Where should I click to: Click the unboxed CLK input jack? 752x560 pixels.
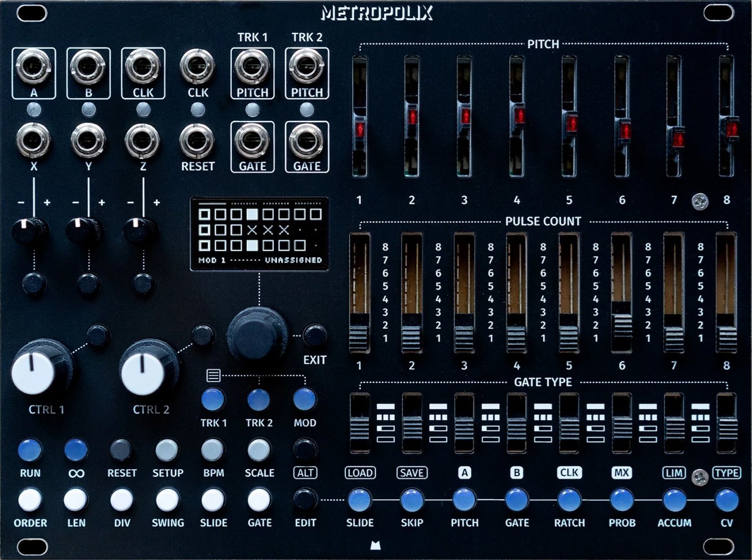point(198,67)
